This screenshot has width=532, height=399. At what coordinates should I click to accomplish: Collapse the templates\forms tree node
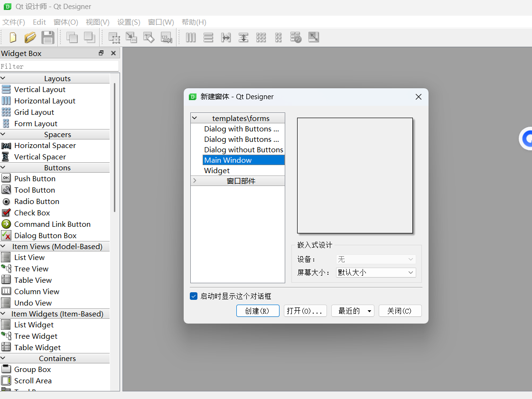pos(195,118)
